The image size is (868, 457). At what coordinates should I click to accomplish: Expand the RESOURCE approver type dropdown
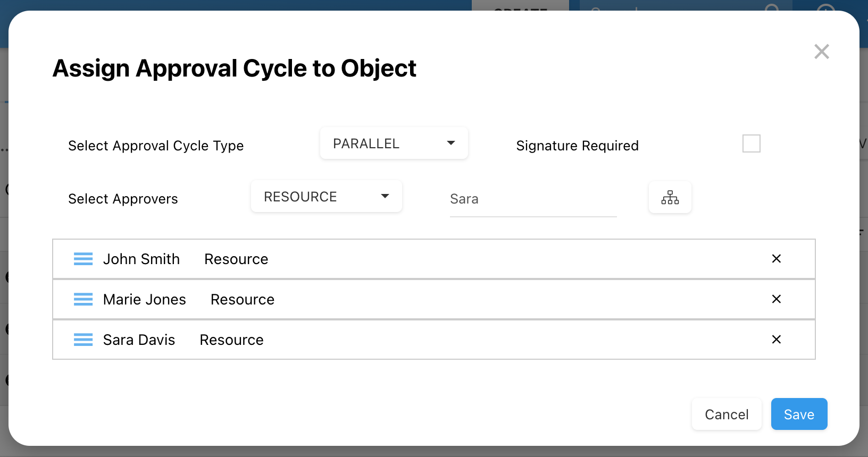pos(326,197)
